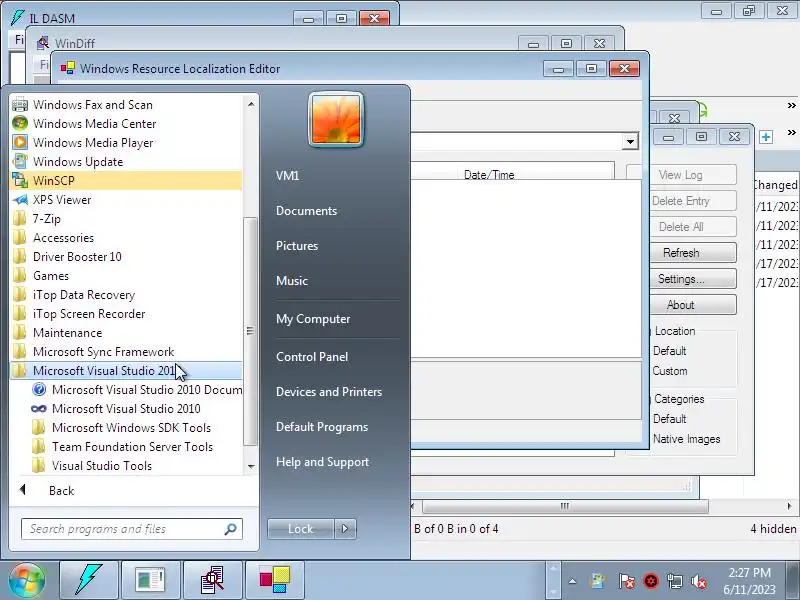800x600 pixels.
Task: Click the network tray icon
Action: pyautogui.click(x=674, y=581)
